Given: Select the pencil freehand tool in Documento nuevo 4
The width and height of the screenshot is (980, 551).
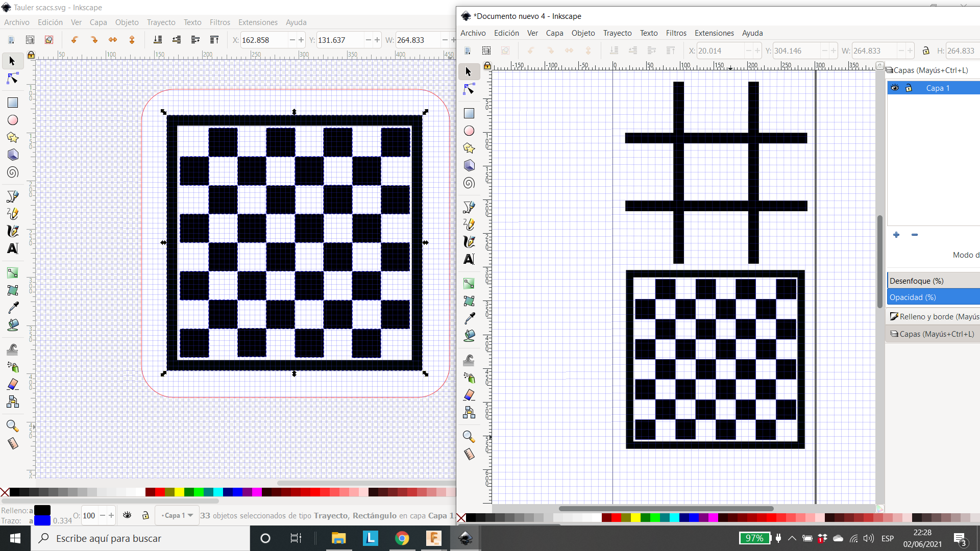Looking at the screenshot, I should (x=469, y=224).
